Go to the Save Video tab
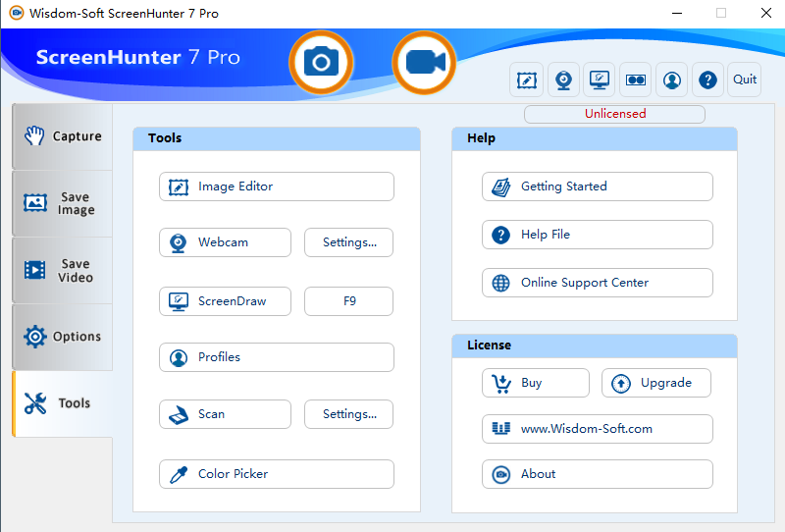Screen dimensions: 785x532 [x=63, y=270]
